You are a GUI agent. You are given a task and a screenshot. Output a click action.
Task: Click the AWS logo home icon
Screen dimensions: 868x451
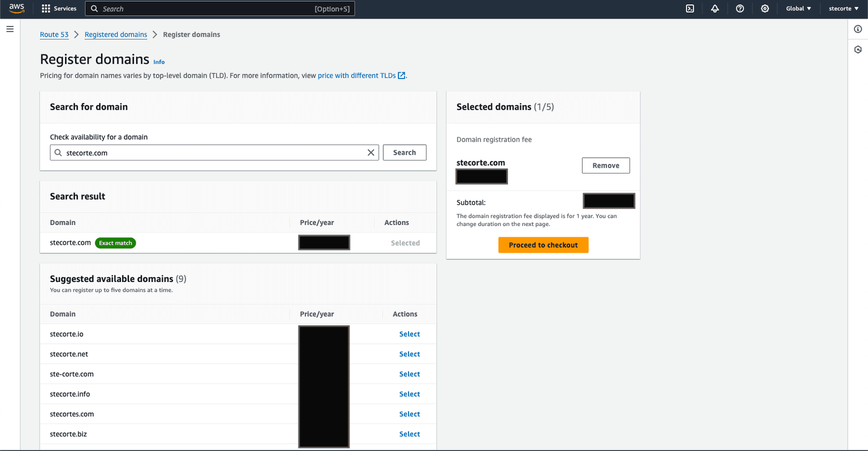[17, 8]
